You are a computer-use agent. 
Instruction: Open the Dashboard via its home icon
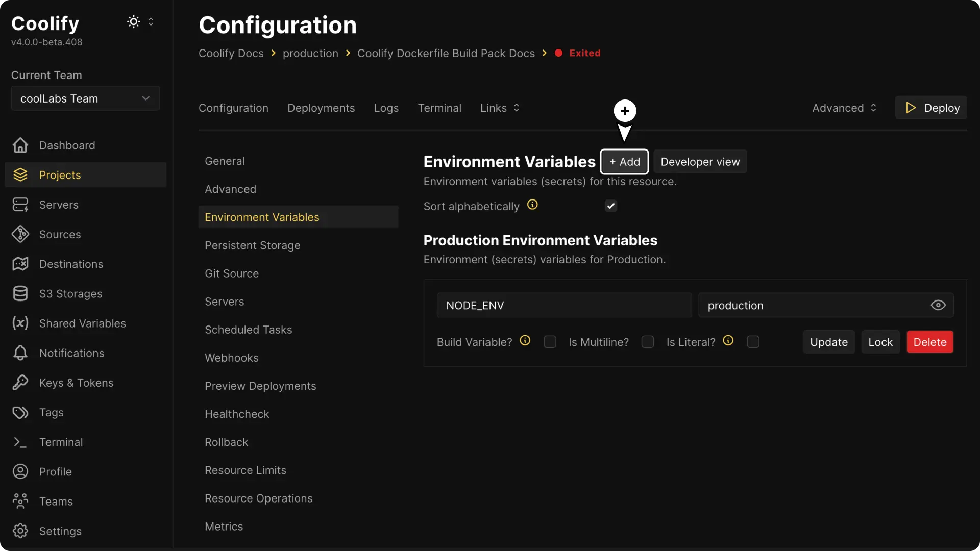pos(19,145)
